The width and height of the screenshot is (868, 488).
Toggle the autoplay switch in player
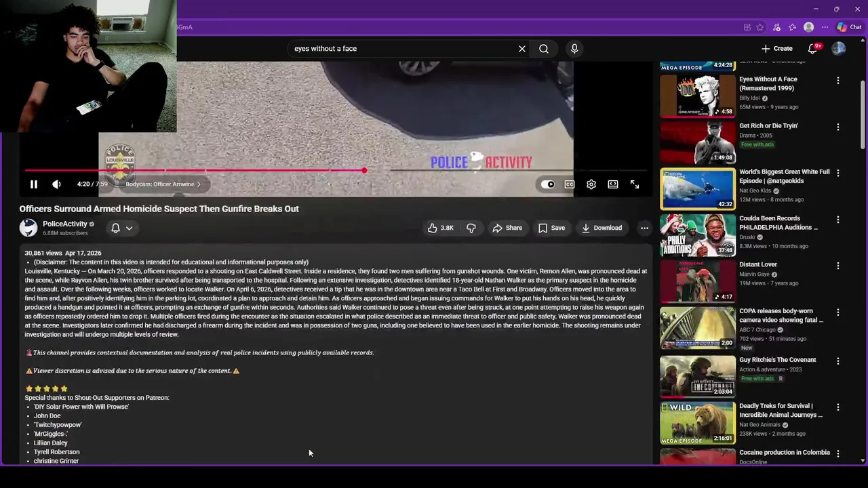[548, 184]
